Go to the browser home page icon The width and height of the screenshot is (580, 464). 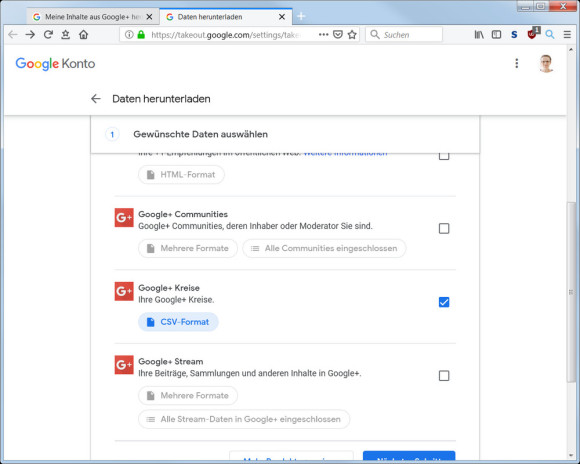pos(84,34)
